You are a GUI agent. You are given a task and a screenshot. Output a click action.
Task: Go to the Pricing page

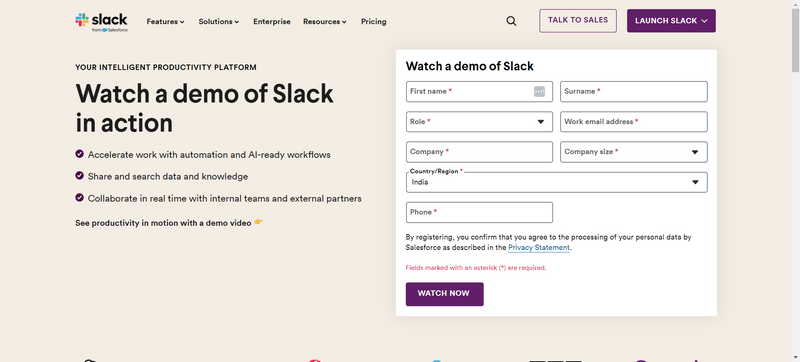pos(373,21)
